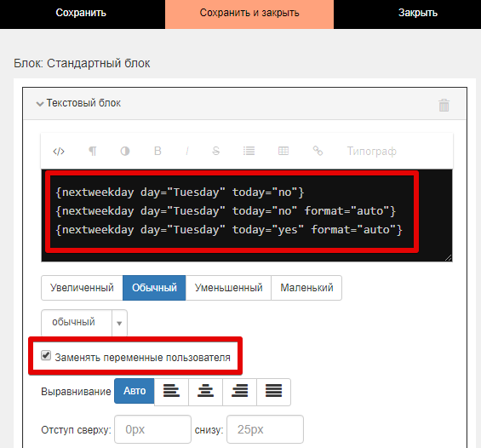Click the Сохранить button
481x448 pixels.
[x=81, y=13]
